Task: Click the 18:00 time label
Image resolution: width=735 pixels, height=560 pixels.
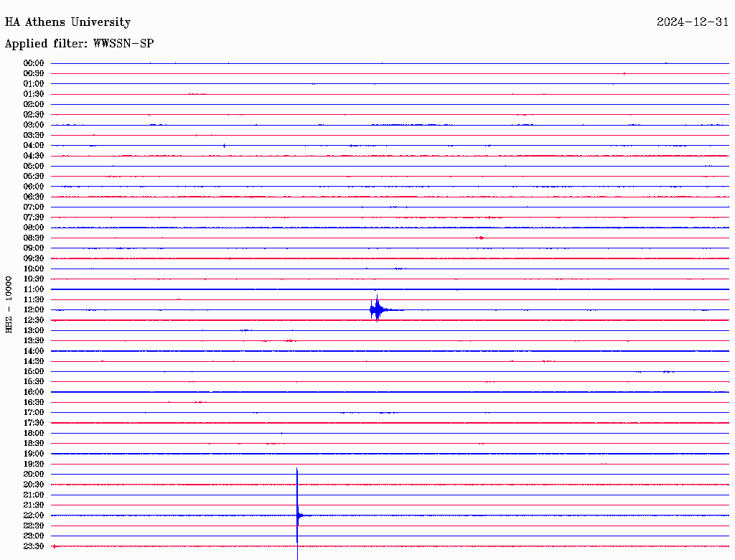Action: point(34,434)
